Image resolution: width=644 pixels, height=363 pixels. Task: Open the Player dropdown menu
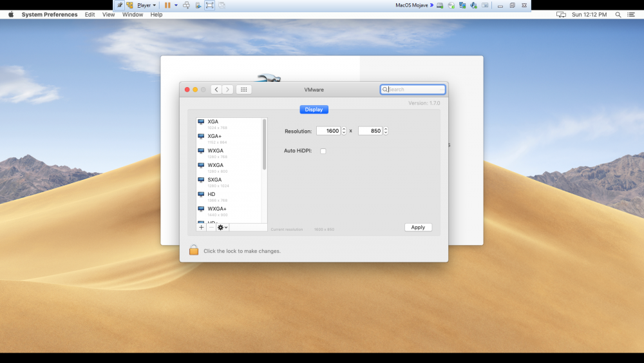click(146, 5)
